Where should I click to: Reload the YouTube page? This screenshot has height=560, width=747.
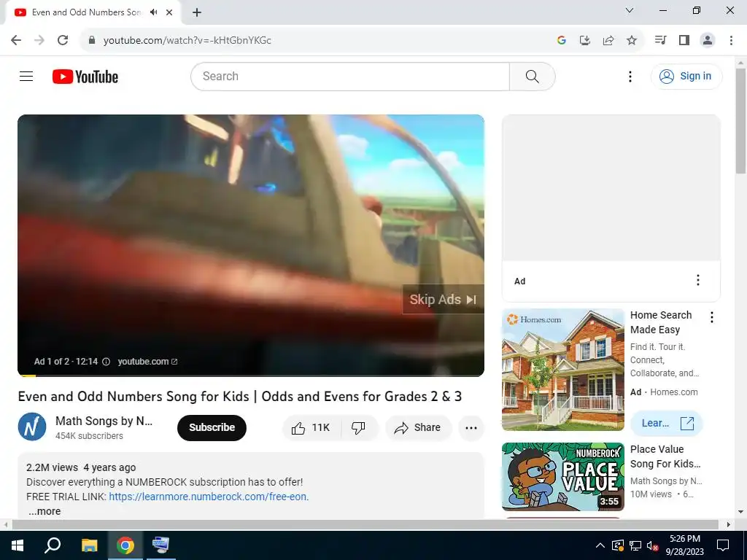63,40
